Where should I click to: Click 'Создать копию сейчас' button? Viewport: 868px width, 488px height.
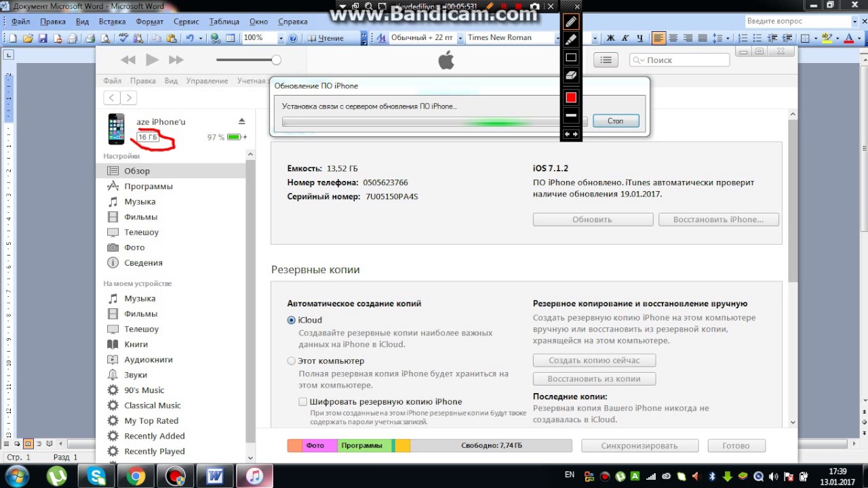point(594,361)
